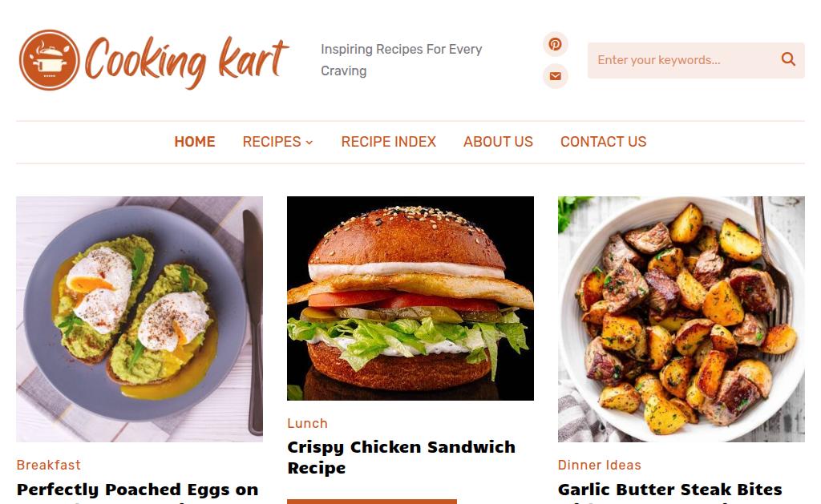This screenshot has width=821, height=504.
Task: Click the email envelope icon
Action: pyautogui.click(x=555, y=76)
